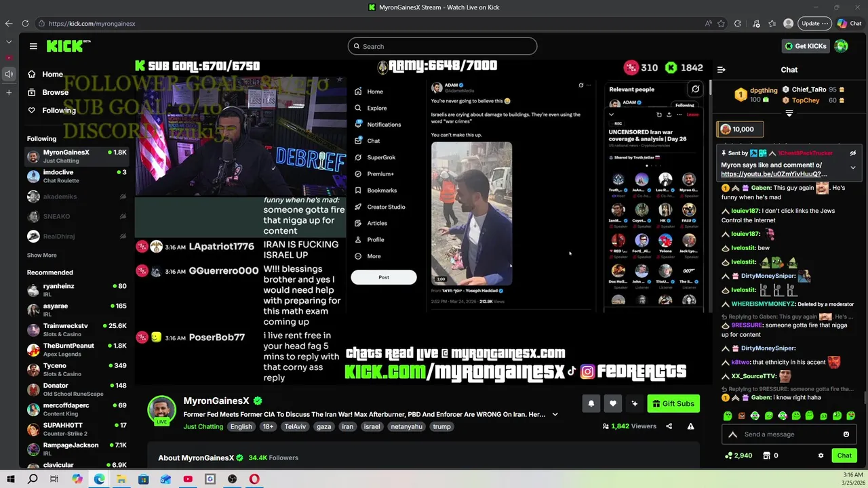This screenshot has height=488, width=868.
Task: Open the Edge profile icon
Action: (788, 23)
